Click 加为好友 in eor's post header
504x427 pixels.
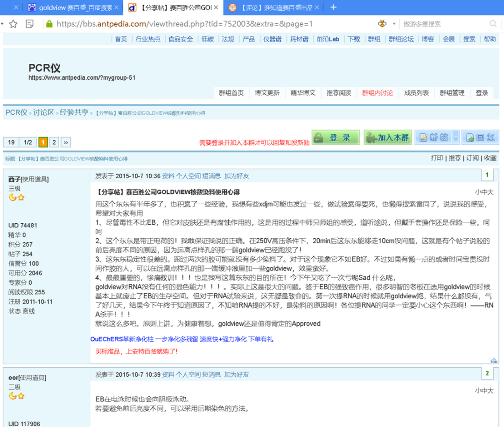(x=237, y=374)
